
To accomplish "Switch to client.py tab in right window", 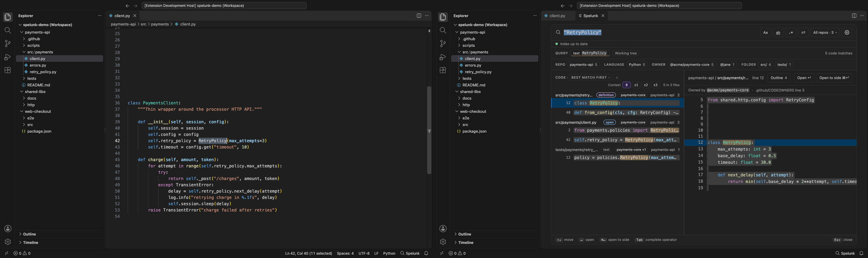I will coord(557,16).
